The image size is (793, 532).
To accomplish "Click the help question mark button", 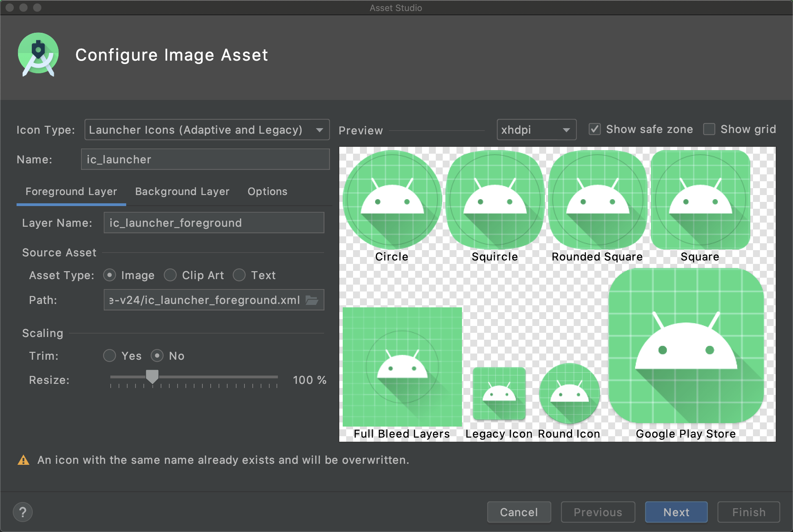I will click(23, 512).
